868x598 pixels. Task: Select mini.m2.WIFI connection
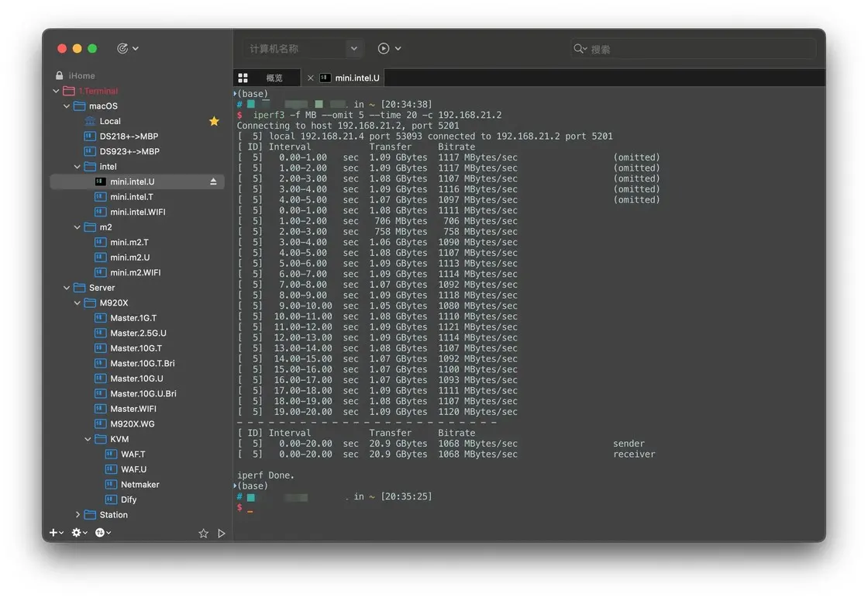tap(136, 273)
